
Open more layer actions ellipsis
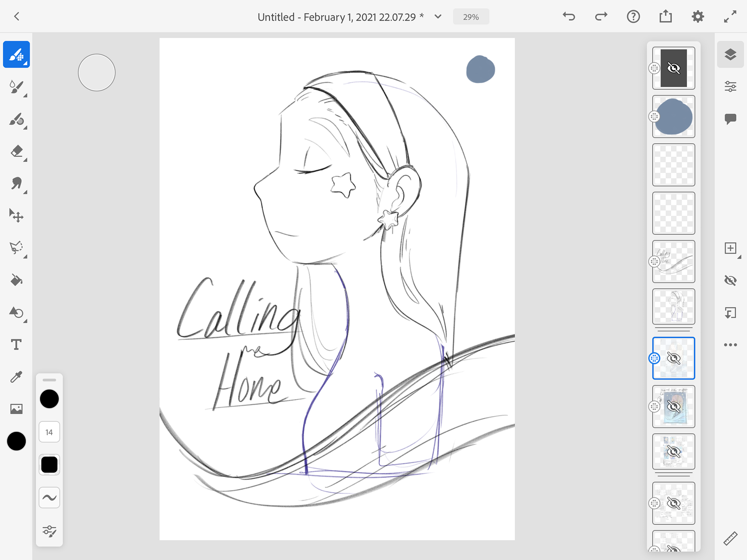pyautogui.click(x=730, y=345)
